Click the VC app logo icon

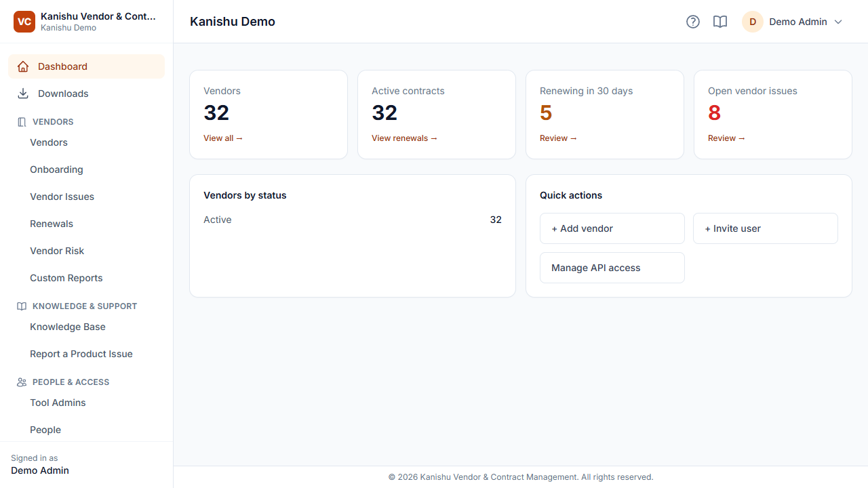click(x=24, y=22)
